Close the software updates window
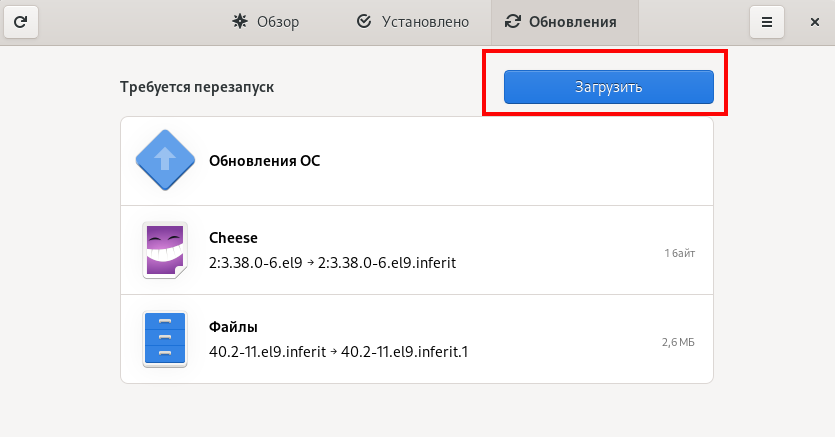835x437 pixels. [814, 21]
